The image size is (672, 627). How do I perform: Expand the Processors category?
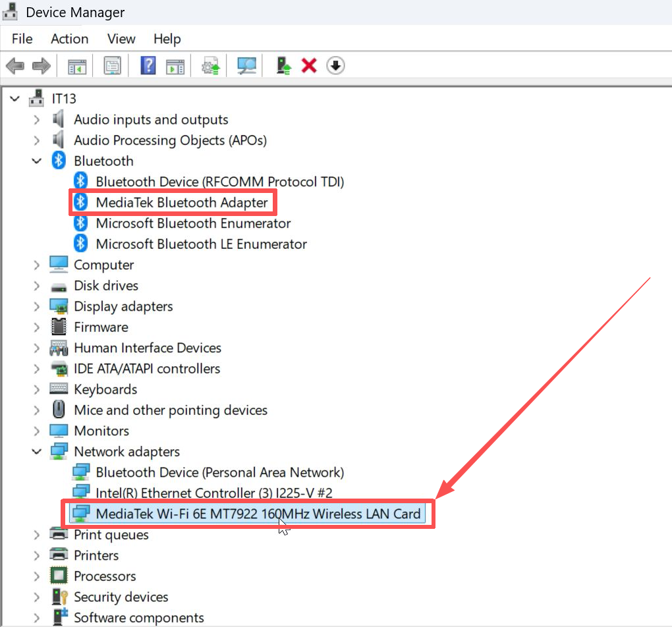(37, 576)
